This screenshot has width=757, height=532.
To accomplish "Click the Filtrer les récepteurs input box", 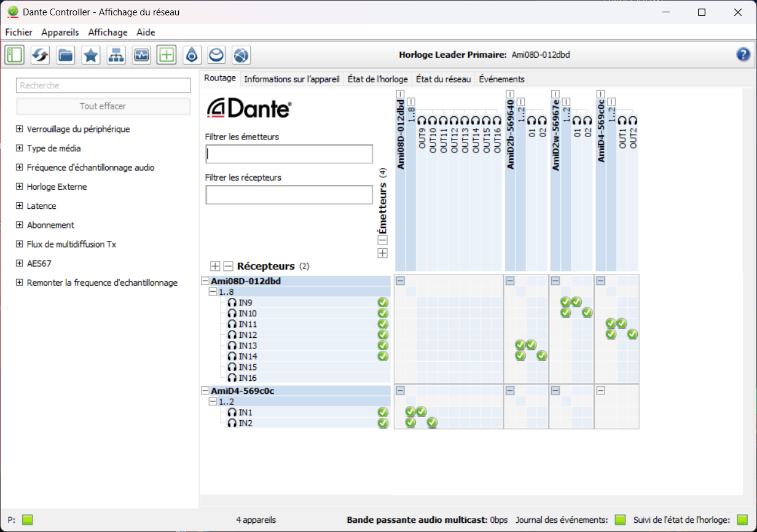I will (x=289, y=195).
